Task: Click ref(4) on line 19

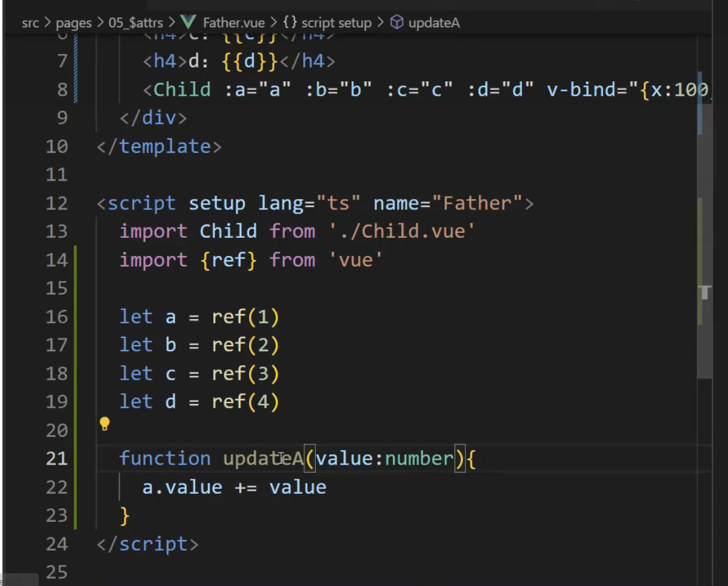Action: click(245, 402)
